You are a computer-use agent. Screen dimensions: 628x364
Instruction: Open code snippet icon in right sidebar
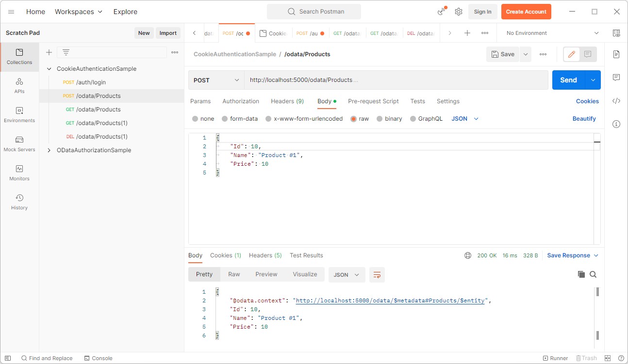click(616, 101)
